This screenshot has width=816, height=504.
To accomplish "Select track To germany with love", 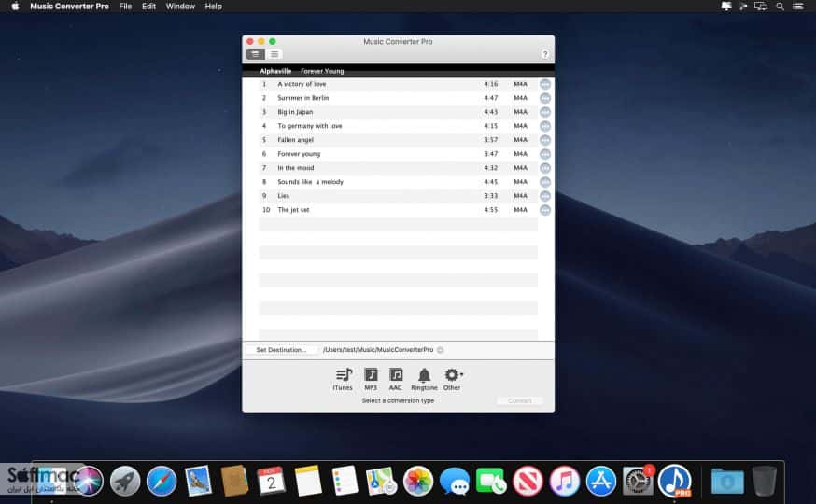I will (x=398, y=126).
